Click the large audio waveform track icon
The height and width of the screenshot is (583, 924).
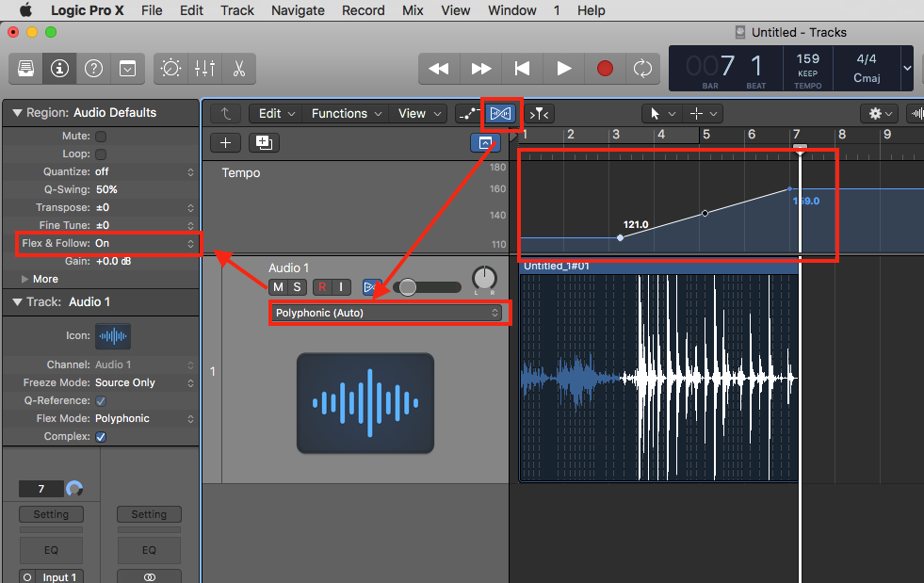click(365, 403)
